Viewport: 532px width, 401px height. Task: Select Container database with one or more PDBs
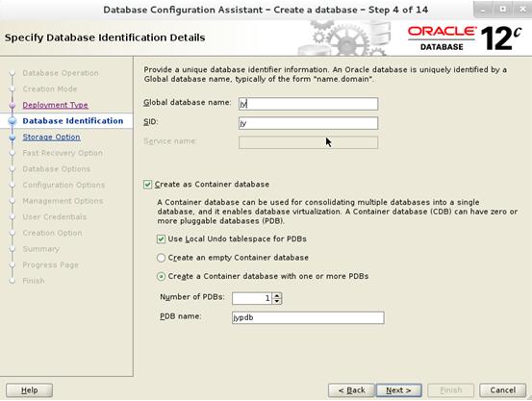[162, 277]
